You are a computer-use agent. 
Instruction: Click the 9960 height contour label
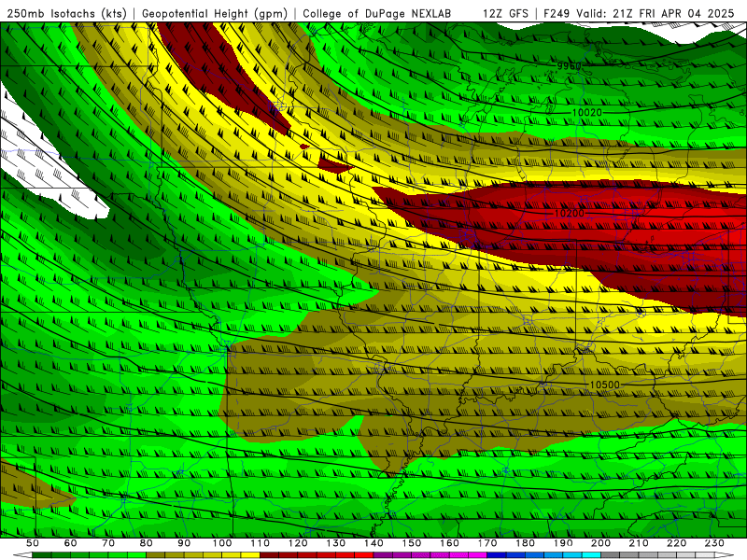(x=570, y=66)
